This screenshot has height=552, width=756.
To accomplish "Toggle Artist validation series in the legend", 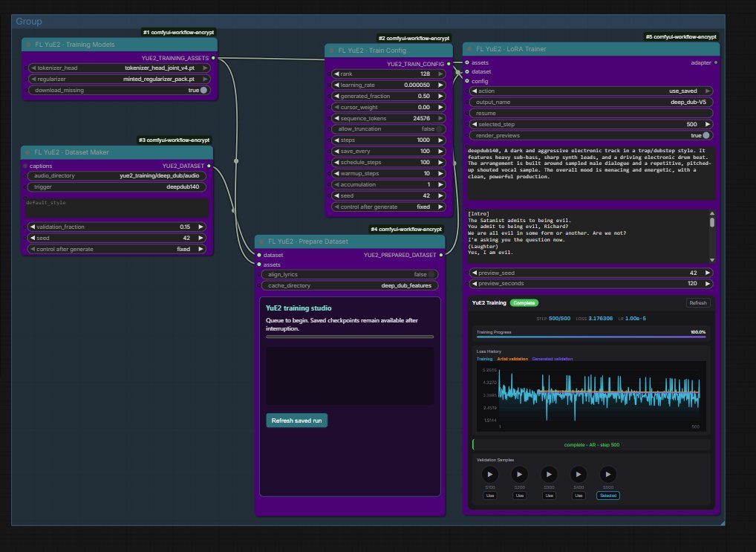I will [x=512, y=359].
